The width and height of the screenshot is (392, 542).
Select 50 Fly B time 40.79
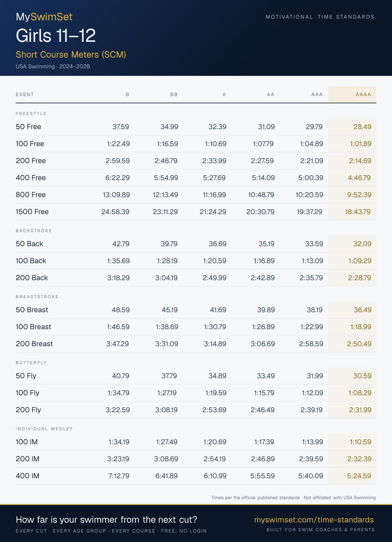point(121,376)
